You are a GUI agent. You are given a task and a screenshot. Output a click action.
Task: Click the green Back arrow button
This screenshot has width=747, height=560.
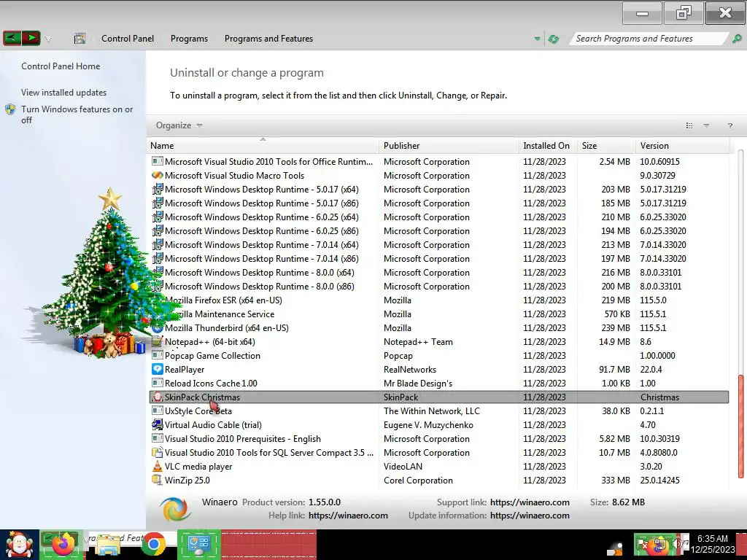12,38
